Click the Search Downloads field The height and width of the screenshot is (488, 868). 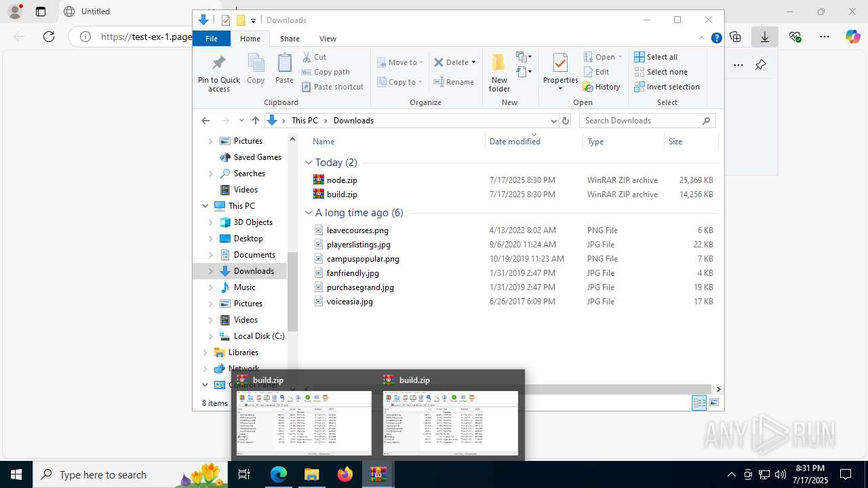pos(648,121)
